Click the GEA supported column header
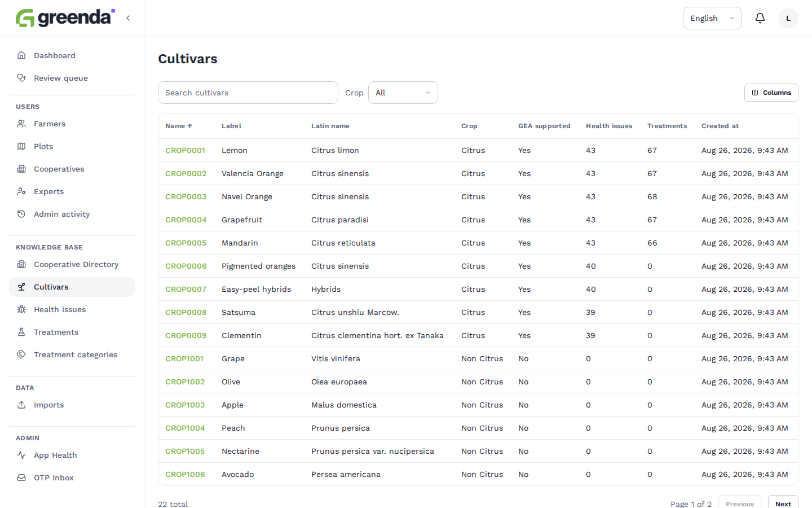This screenshot has width=812, height=508. pos(544,126)
